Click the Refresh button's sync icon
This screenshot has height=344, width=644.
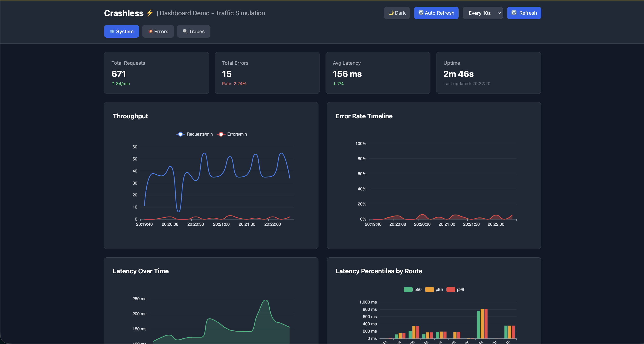[x=514, y=13]
